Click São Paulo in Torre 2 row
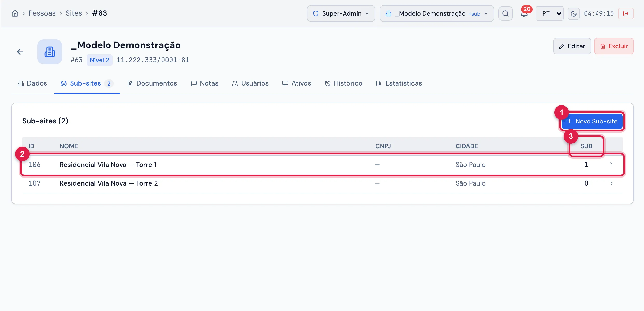 [471, 183]
